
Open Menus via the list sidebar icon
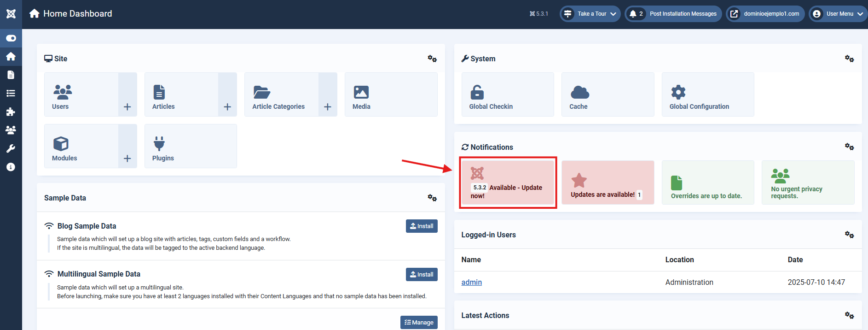(11, 93)
